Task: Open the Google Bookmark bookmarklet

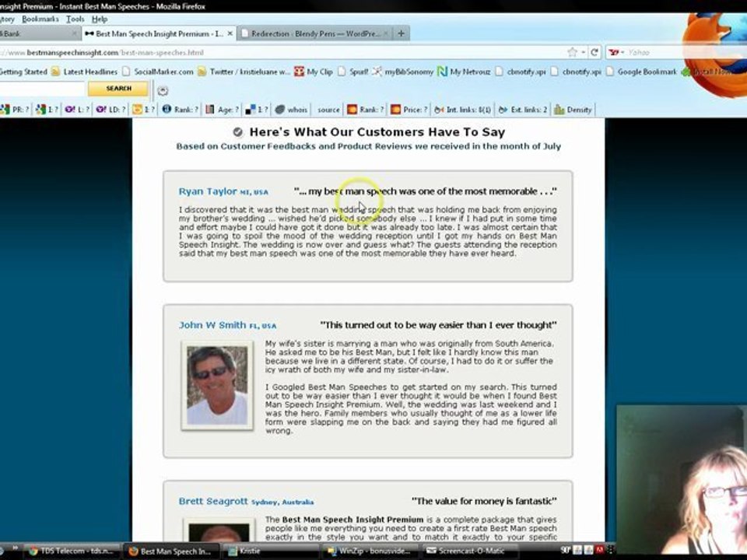Action: click(x=641, y=72)
